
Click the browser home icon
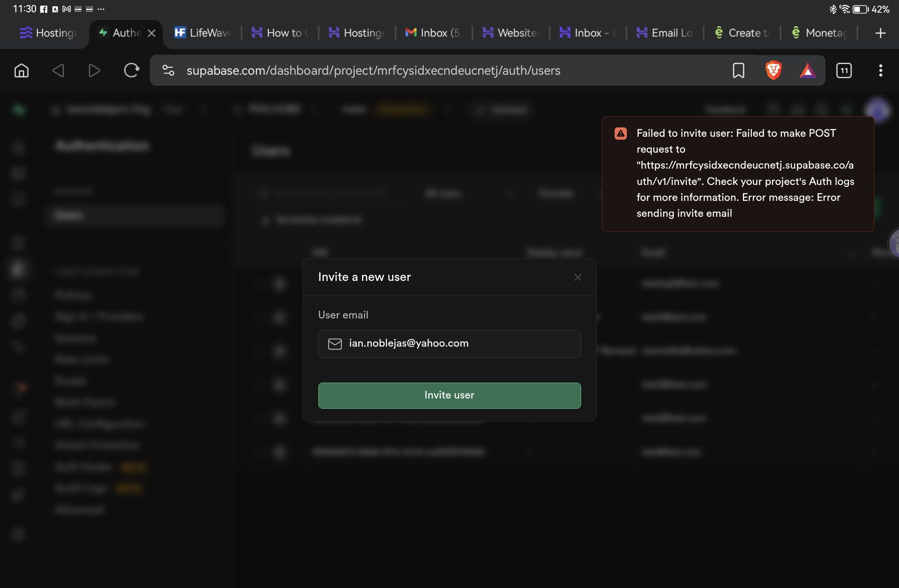(x=21, y=71)
